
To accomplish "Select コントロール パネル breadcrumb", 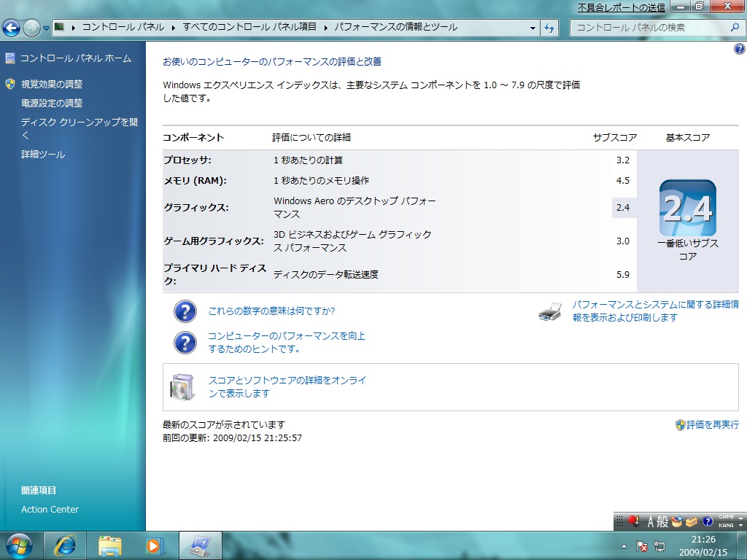I will pyautogui.click(x=123, y=27).
